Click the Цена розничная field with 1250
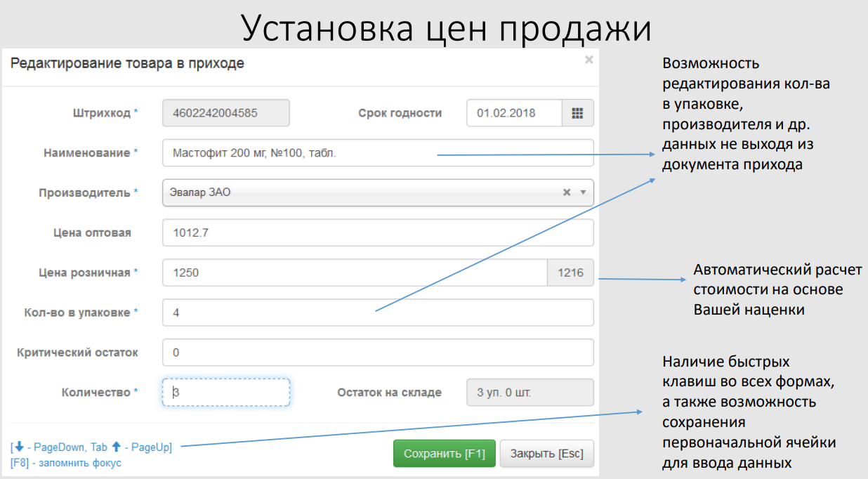This screenshot has width=868, height=479. pos(355,273)
